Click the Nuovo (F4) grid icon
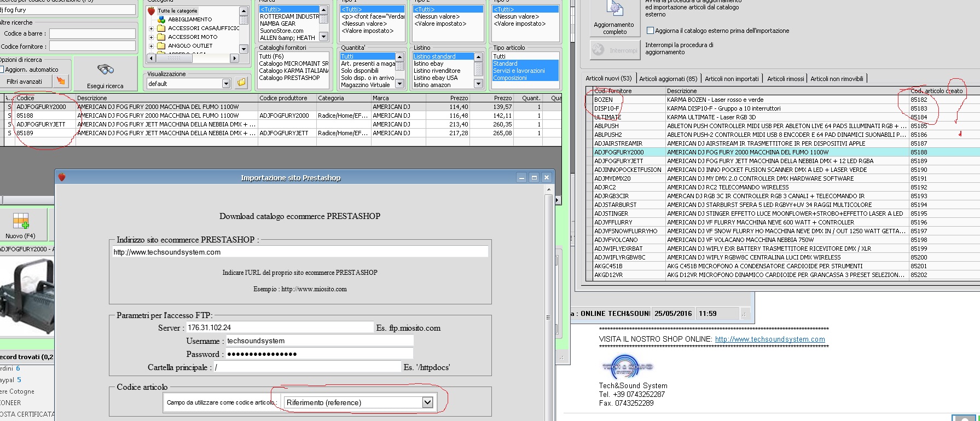 point(21,221)
